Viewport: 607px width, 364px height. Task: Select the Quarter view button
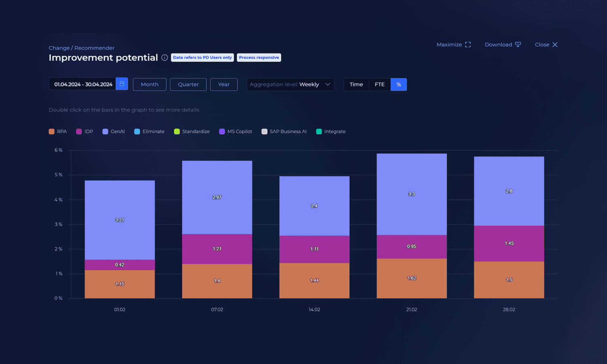(188, 84)
